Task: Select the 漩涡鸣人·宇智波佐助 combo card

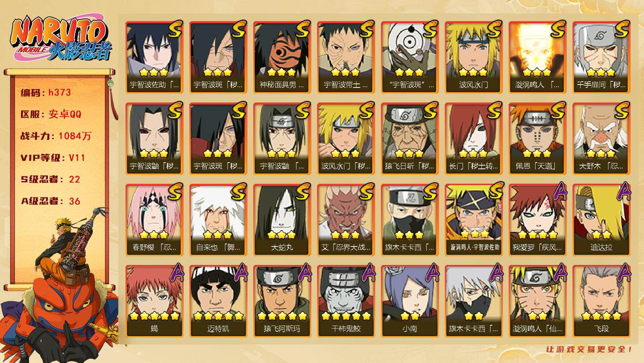Action: (473, 220)
